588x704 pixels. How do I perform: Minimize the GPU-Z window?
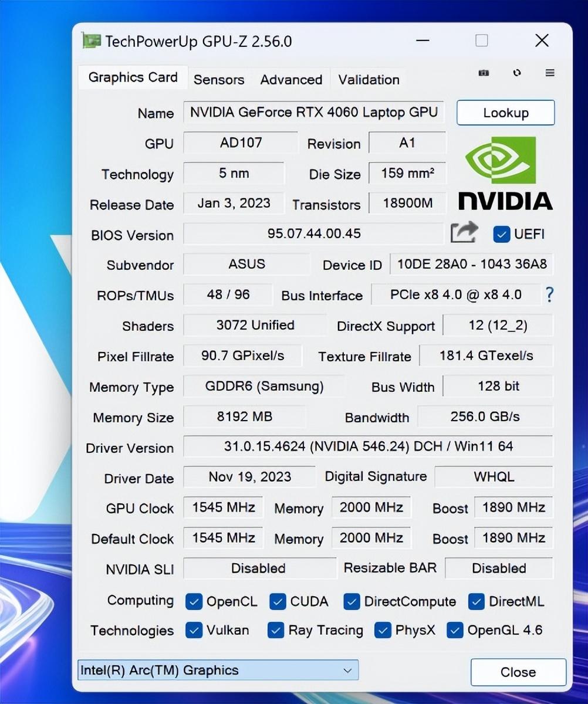tap(423, 40)
